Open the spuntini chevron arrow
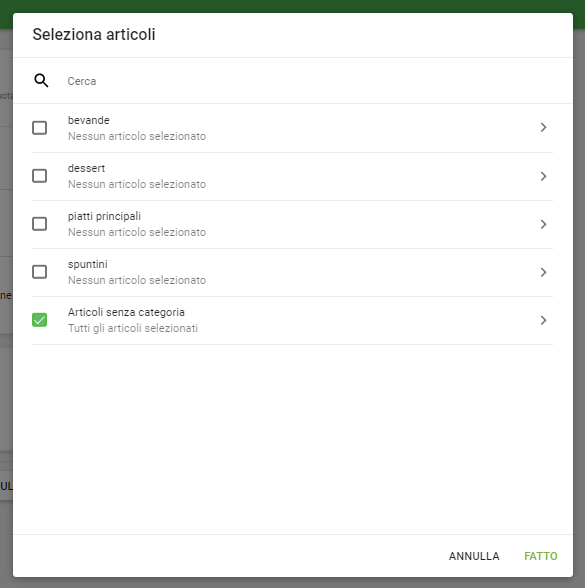This screenshot has width=585, height=588. 543,272
